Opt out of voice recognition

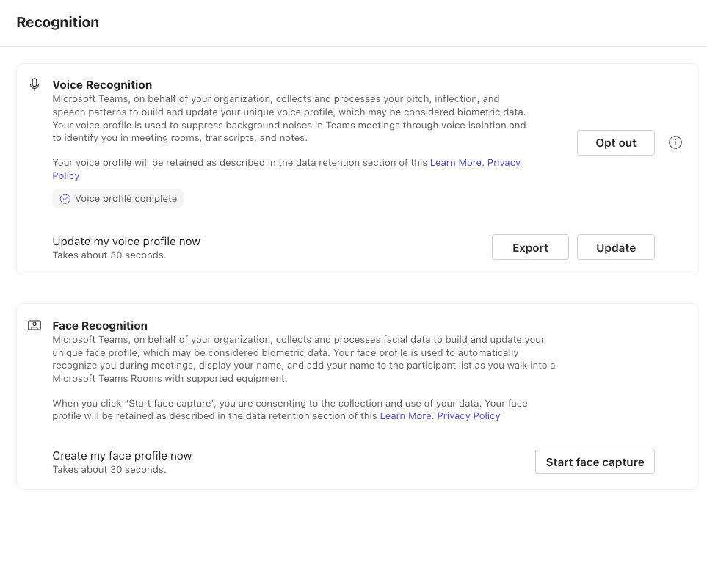(x=615, y=143)
